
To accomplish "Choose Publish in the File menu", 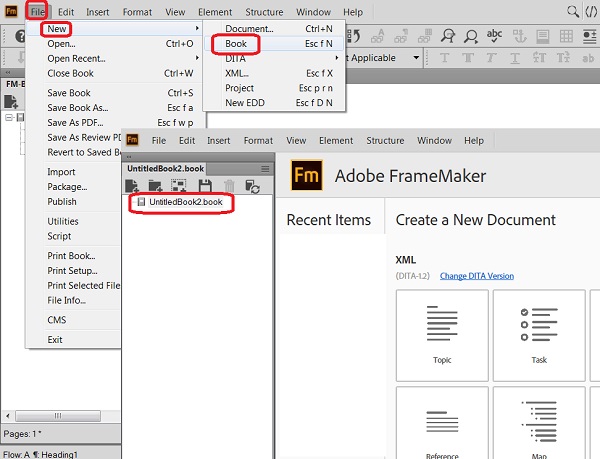I will click(62, 202).
